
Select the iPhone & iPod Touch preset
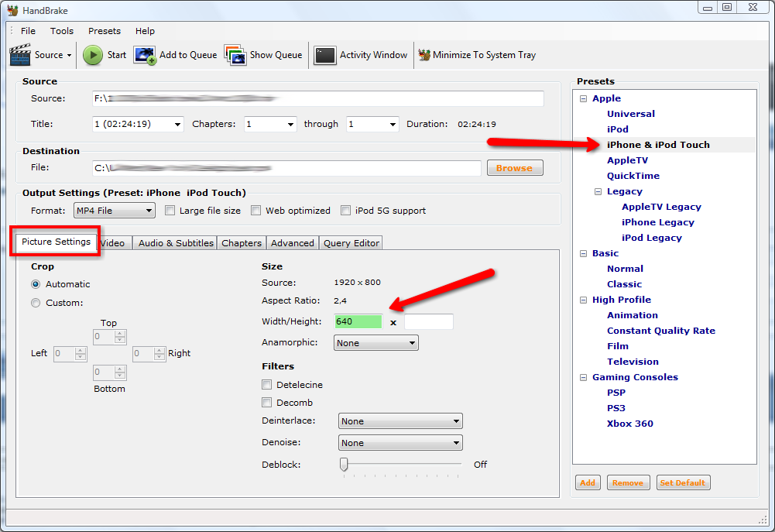658,145
